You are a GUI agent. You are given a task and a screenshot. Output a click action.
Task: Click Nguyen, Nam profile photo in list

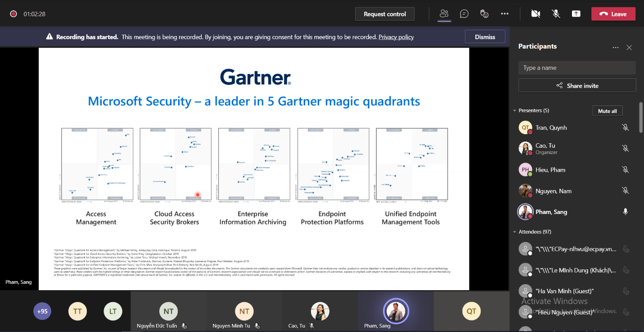tap(525, 191)
